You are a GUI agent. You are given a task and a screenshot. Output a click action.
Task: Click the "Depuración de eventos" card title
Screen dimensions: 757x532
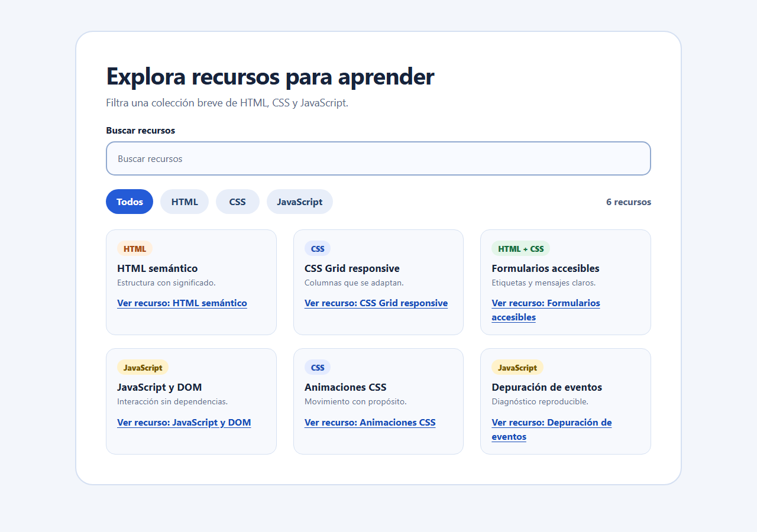[x=547, y=387]
